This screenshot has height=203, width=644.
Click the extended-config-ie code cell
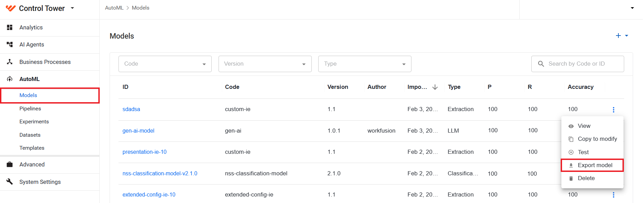(x=249, y=195)
